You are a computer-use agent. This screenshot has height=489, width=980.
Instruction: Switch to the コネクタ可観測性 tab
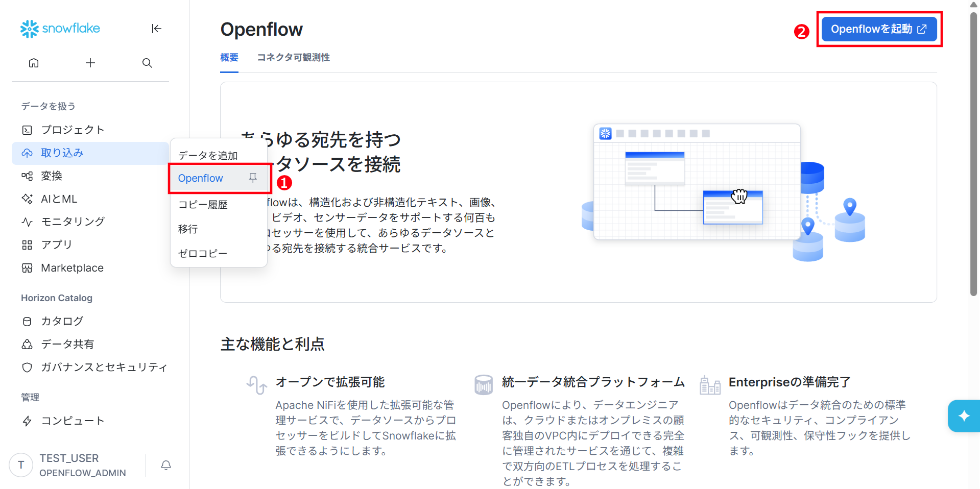294,58
